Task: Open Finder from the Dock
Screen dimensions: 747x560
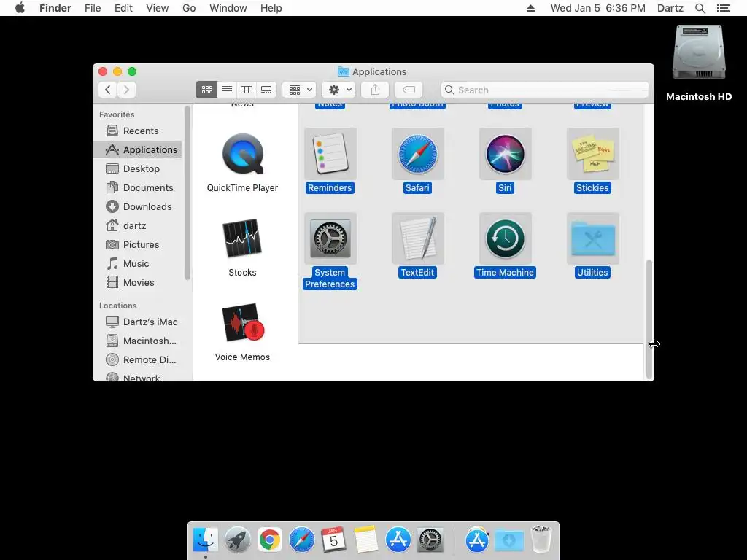Action: pyautogui.click(x=205, y=540)
